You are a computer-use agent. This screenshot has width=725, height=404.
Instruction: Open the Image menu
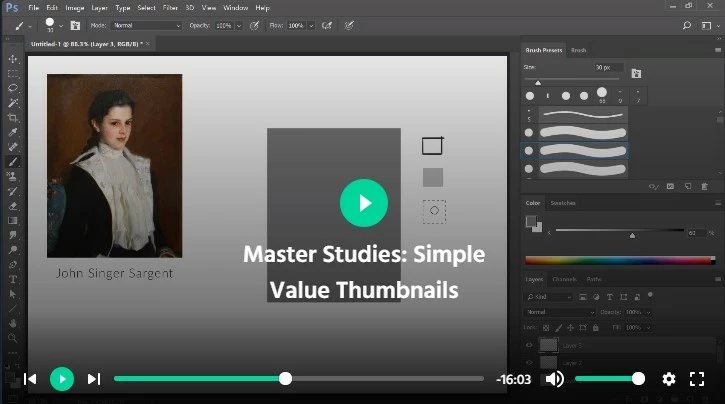click(74, 8)
